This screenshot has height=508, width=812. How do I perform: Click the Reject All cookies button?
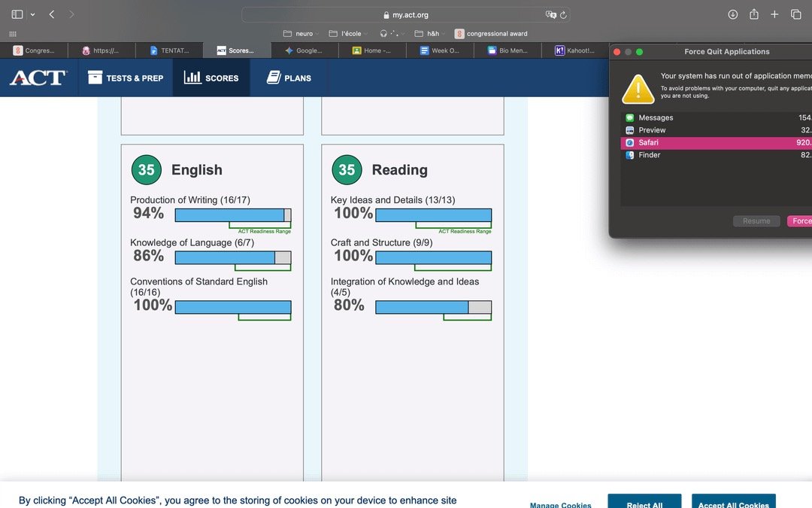point(644,502)
